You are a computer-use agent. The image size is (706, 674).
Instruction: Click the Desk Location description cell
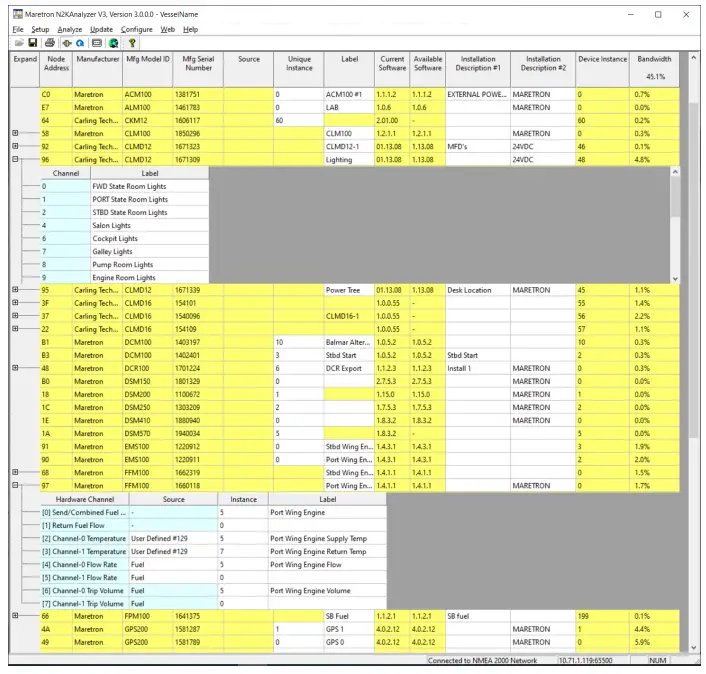click(477, 290)
